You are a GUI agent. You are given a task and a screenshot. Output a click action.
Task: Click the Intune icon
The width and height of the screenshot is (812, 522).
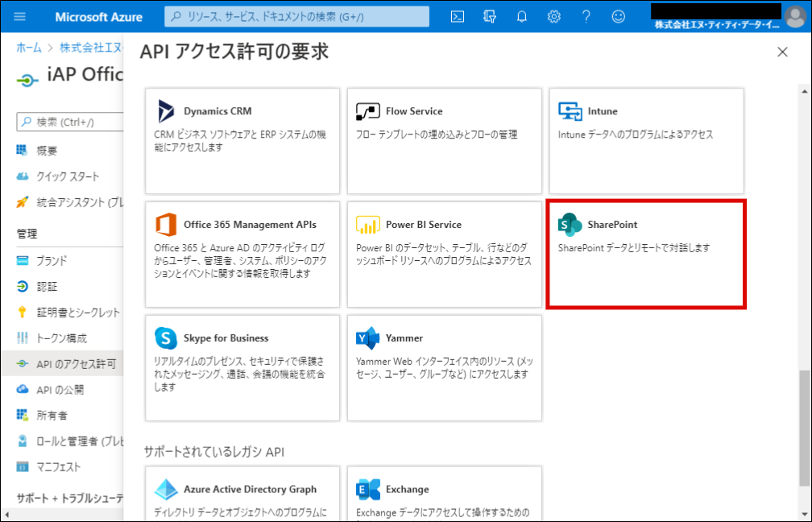(x=570, y=111)
